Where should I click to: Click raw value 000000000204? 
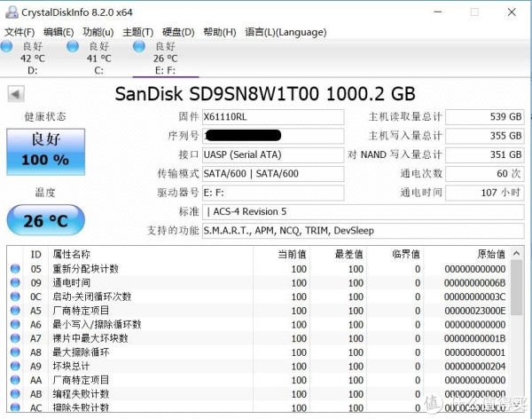[x=475, y=367]
